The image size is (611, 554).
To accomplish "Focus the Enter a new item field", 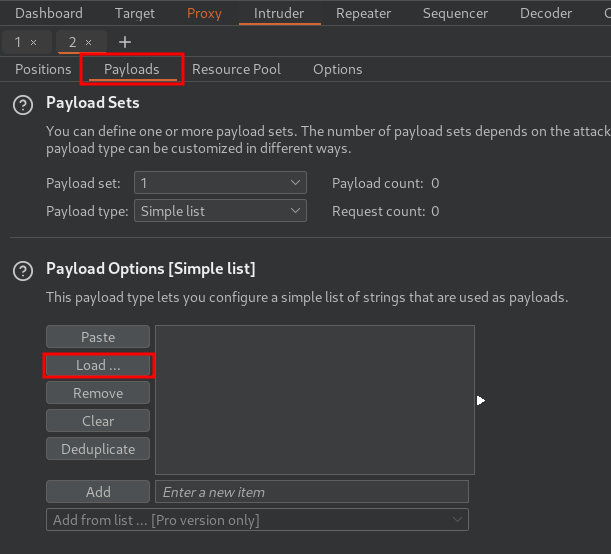I will [312, 492].
